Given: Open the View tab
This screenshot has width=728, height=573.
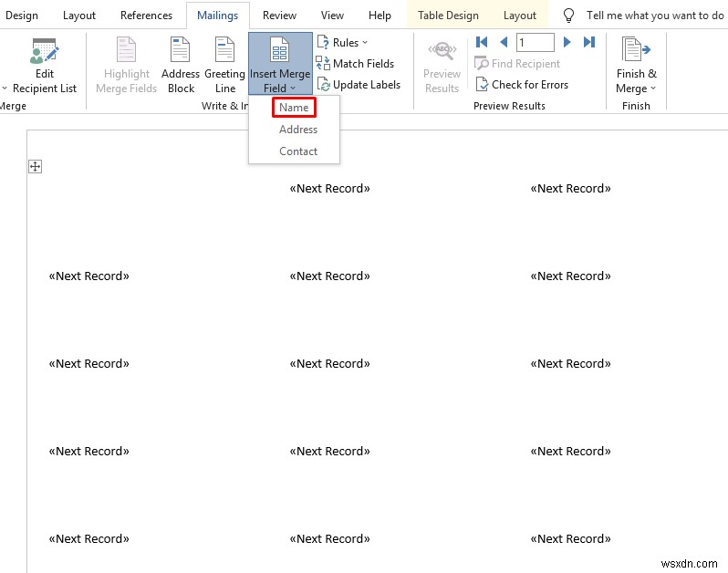Looking at the screenshot, I should [x=332, y=16].
